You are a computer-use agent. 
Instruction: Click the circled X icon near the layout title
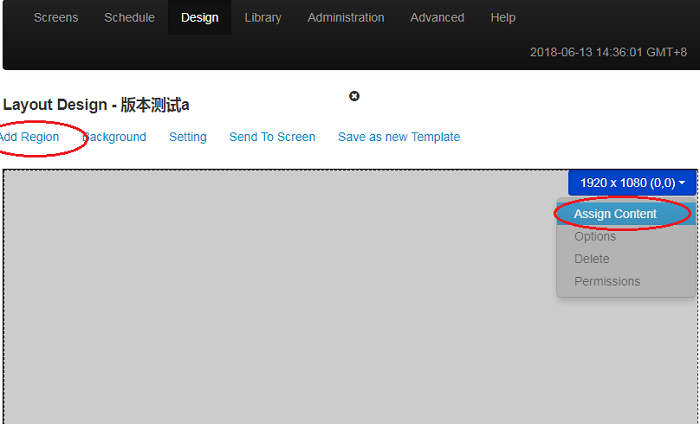354,96
